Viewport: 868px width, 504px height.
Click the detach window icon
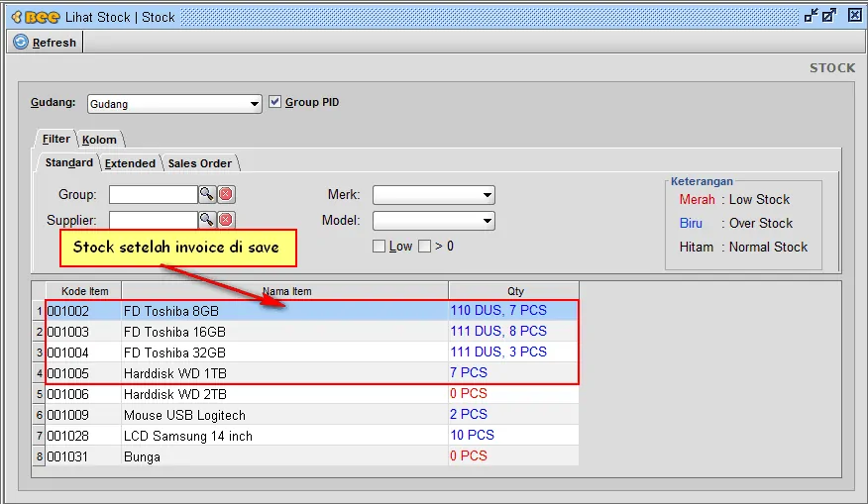829,16
